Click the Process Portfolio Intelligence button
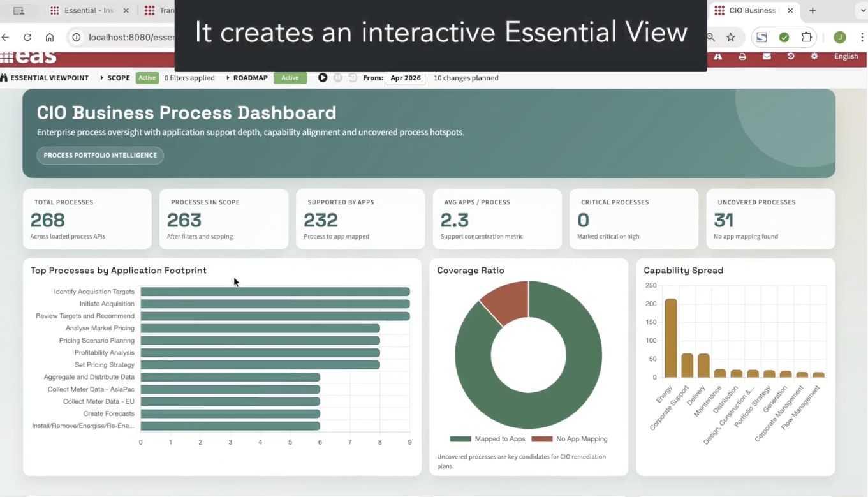Screen dimensions: 868x497 pyautogui.click(x=100, y=155)
